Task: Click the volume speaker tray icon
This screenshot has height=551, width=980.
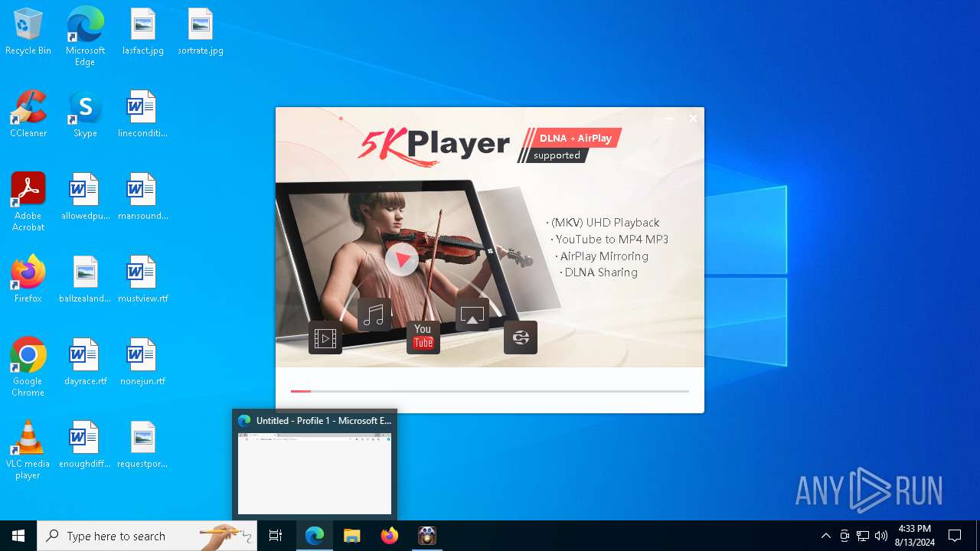Action: point(881,536)
